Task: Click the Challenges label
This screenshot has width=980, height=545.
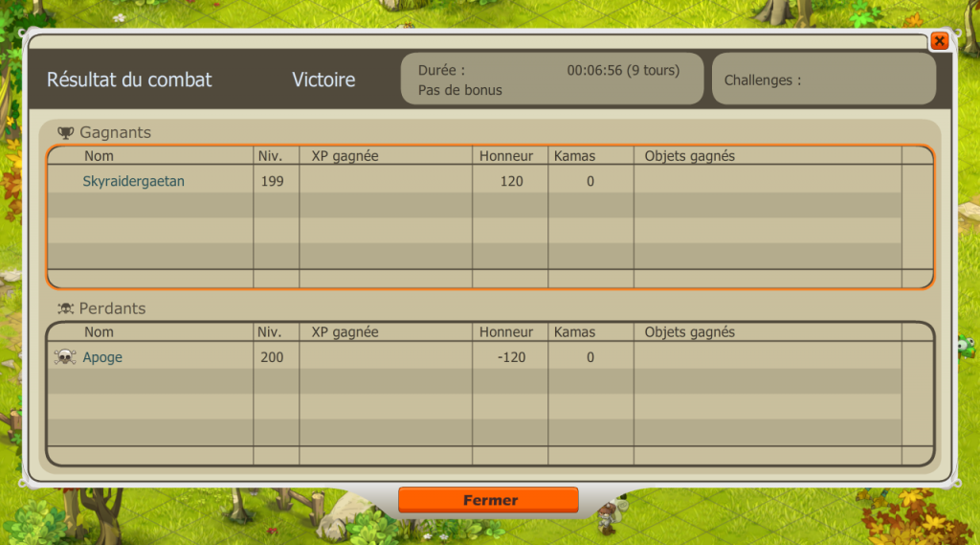Action: pyautogui.click(x=763, y=80)
